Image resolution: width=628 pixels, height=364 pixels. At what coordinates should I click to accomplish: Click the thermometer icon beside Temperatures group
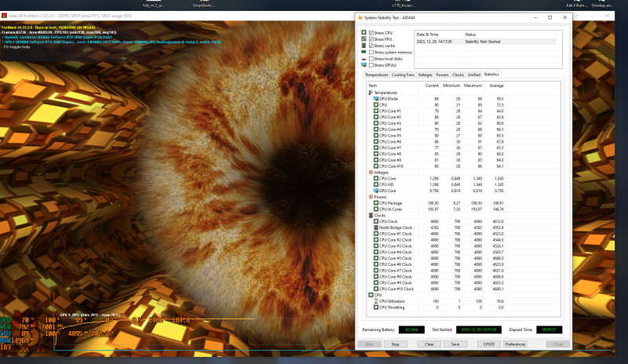371,93
